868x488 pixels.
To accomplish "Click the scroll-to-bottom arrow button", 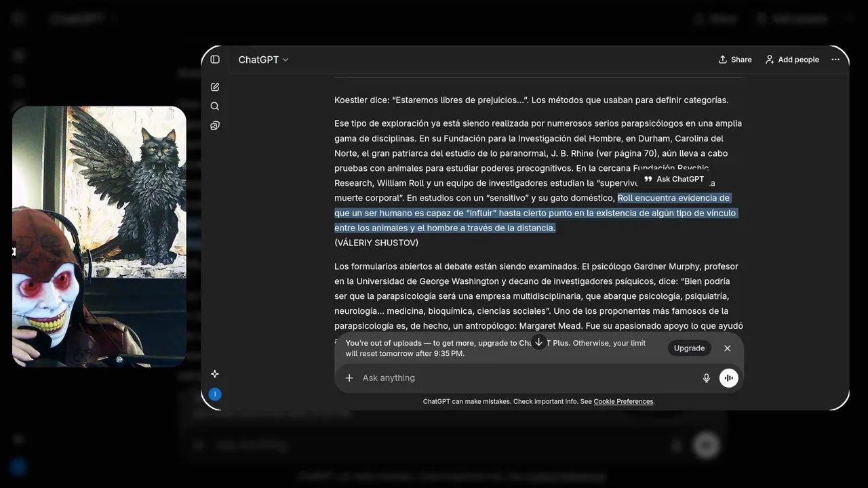I will 538,342.
